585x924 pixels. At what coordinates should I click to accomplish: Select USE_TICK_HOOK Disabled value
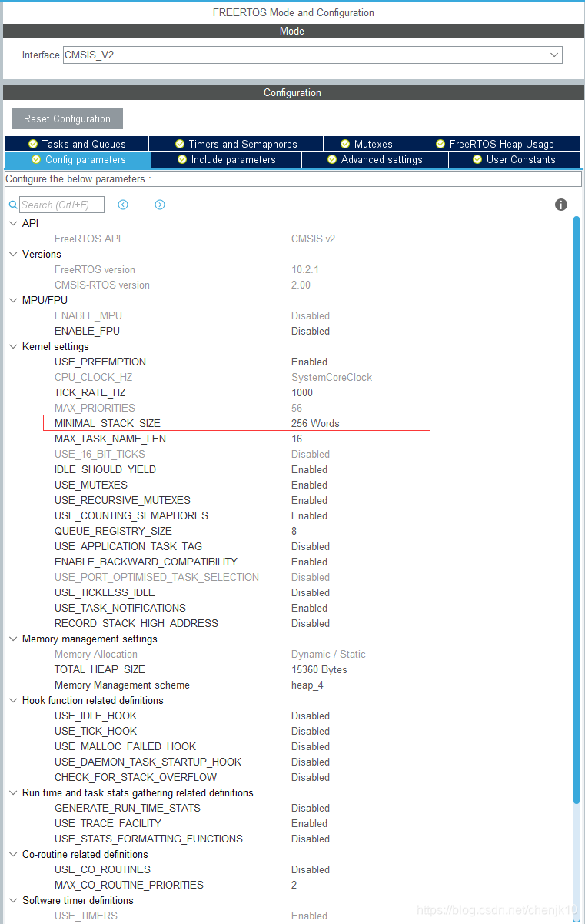click(x=311, y=731)
